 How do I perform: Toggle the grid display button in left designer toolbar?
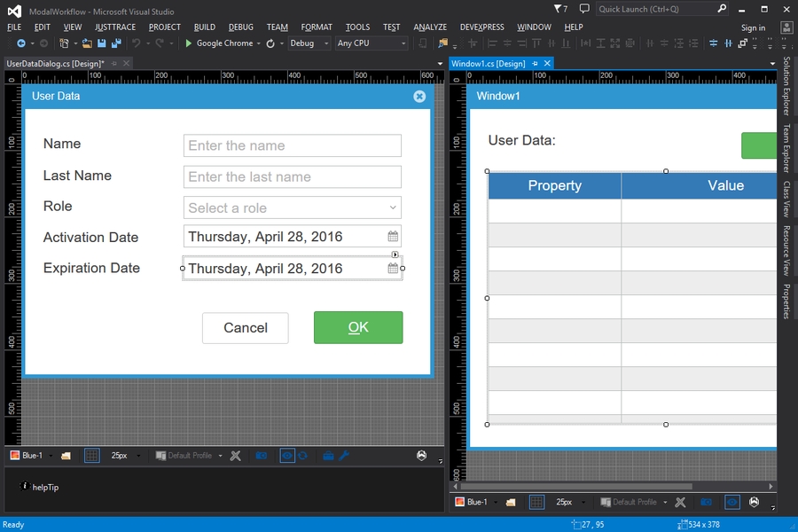coord(91,456)
